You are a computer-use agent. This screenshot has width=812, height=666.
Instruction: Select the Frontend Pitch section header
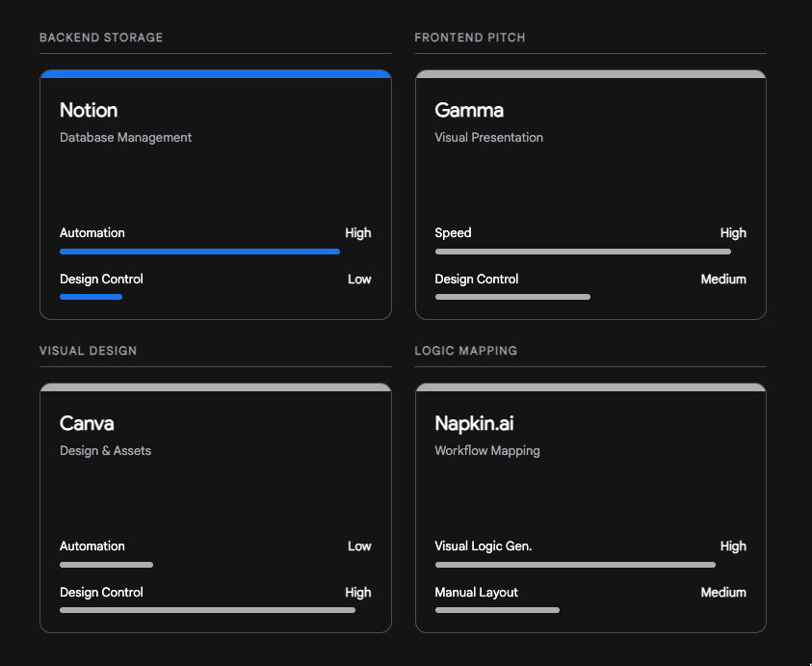click(470, 38)
